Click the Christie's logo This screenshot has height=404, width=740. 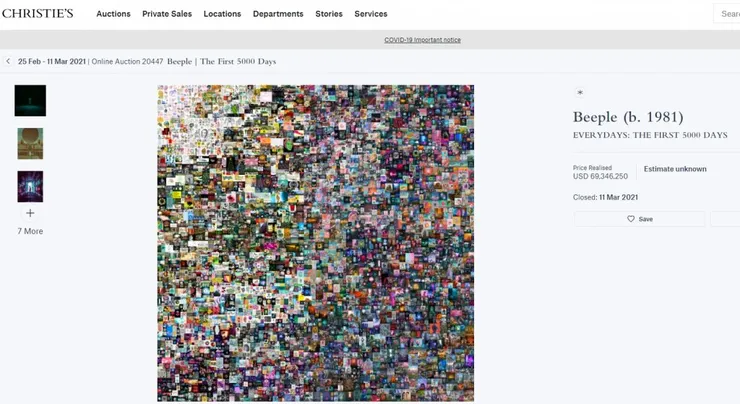pos(38,14)
